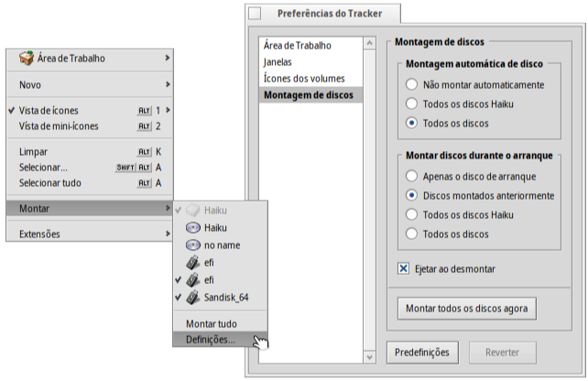This screenshot has height=381, width=588.
Task: Choose 'Montar tudo' from the submenu
Action: [212, 323]
